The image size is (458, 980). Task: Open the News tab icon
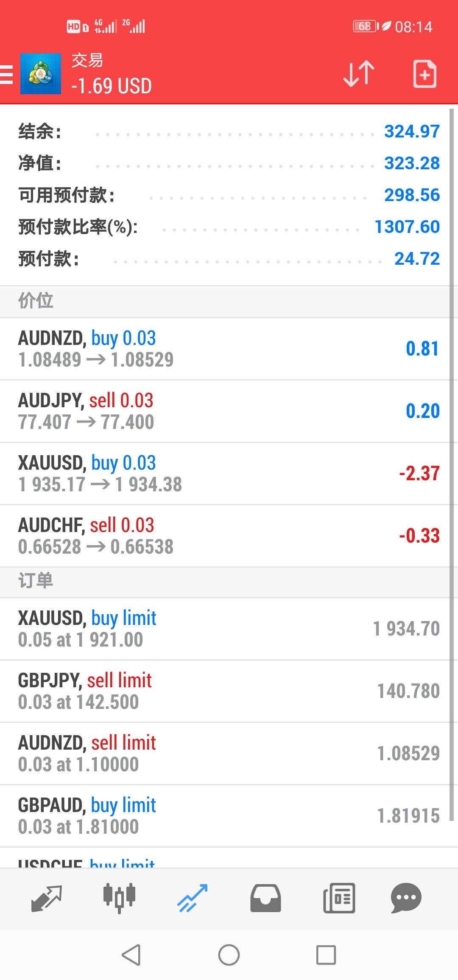coord(339,898)
